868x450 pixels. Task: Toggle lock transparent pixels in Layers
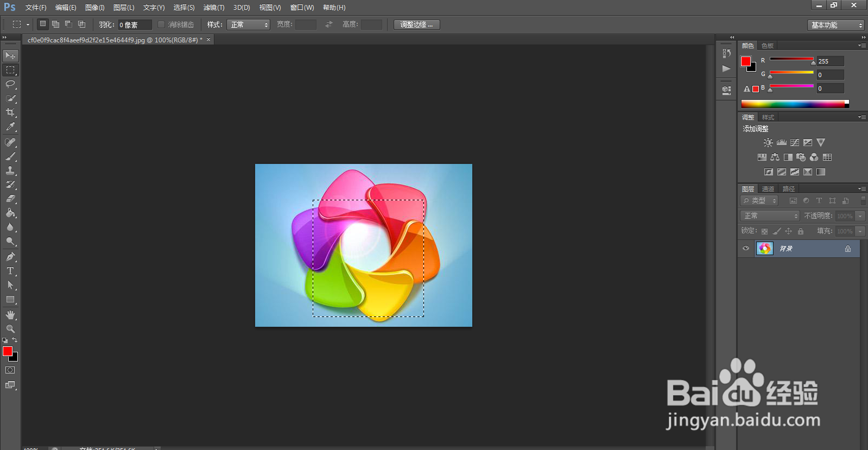point(765,231)
